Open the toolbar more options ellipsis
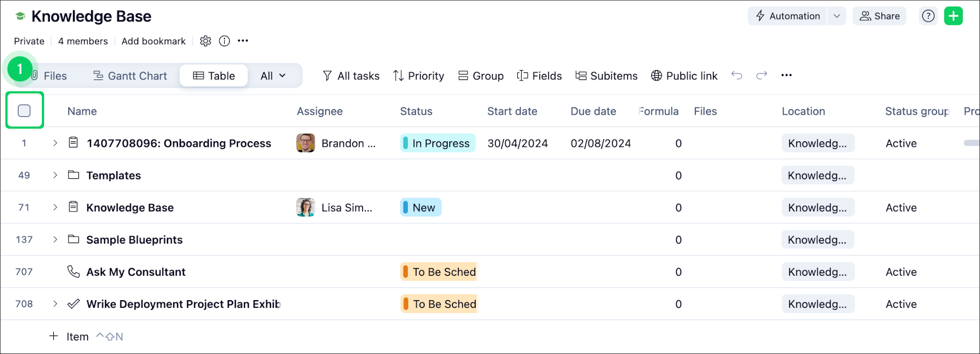The image size is (980, 354). 786,76
